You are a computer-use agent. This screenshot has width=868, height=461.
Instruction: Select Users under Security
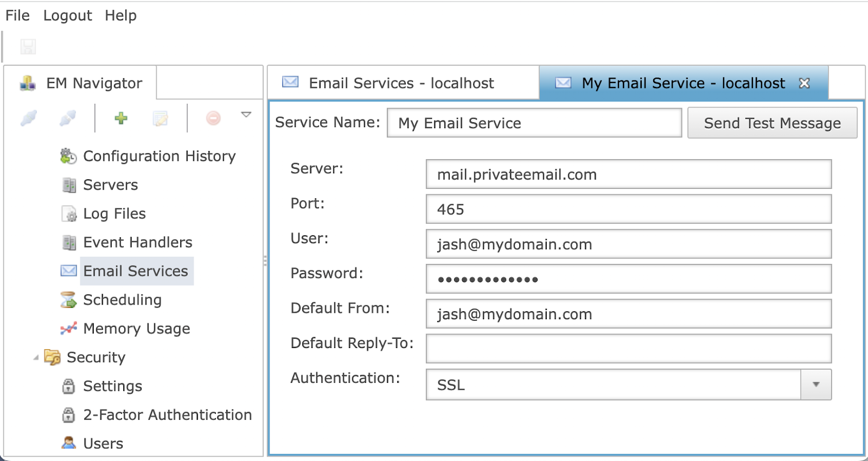point(103,444)
